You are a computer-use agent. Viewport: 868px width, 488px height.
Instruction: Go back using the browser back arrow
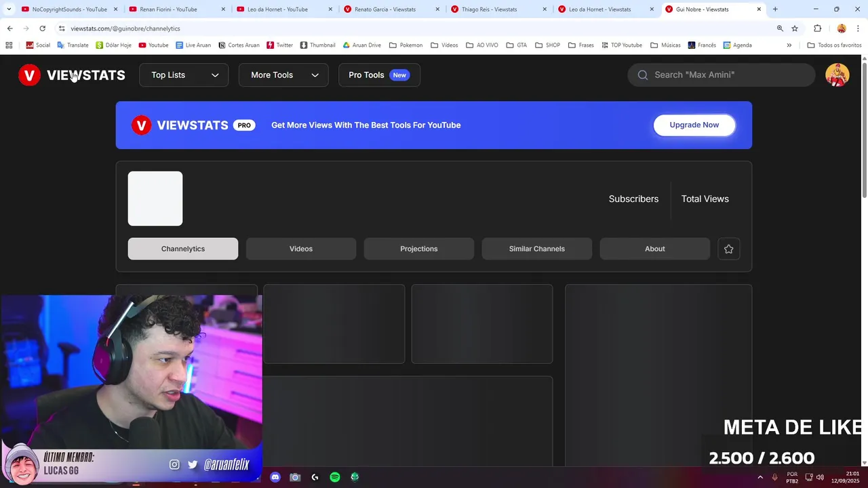click(x=9, y=28)
